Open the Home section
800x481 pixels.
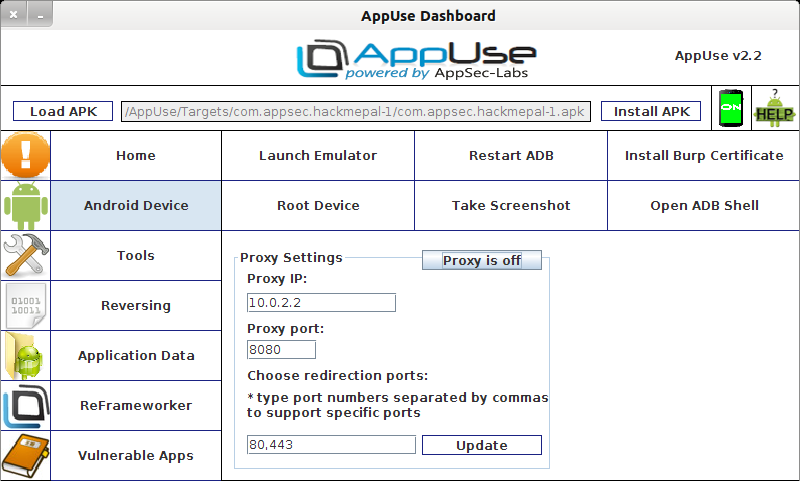[136, 156]
